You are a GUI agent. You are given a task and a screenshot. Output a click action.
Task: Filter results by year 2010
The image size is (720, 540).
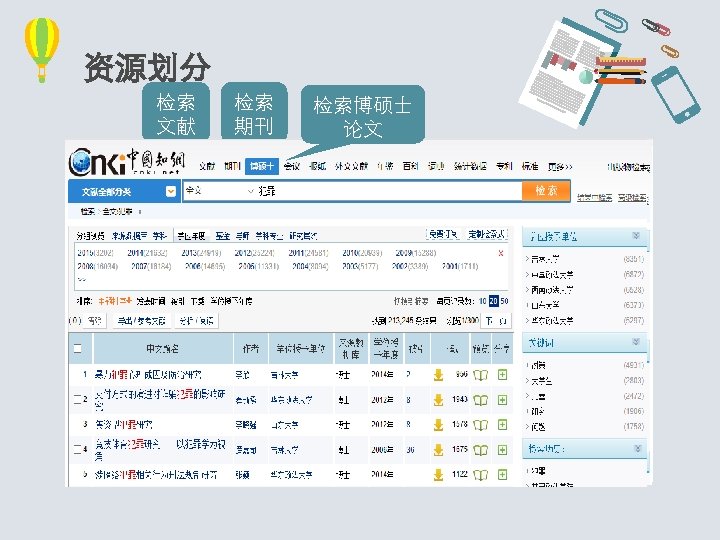click(362, 253)
